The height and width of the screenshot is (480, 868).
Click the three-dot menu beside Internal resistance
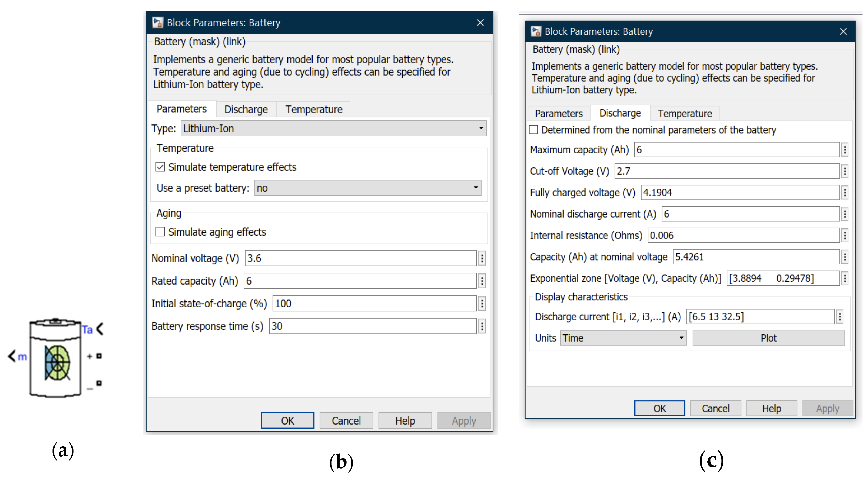tap(844, 236)
